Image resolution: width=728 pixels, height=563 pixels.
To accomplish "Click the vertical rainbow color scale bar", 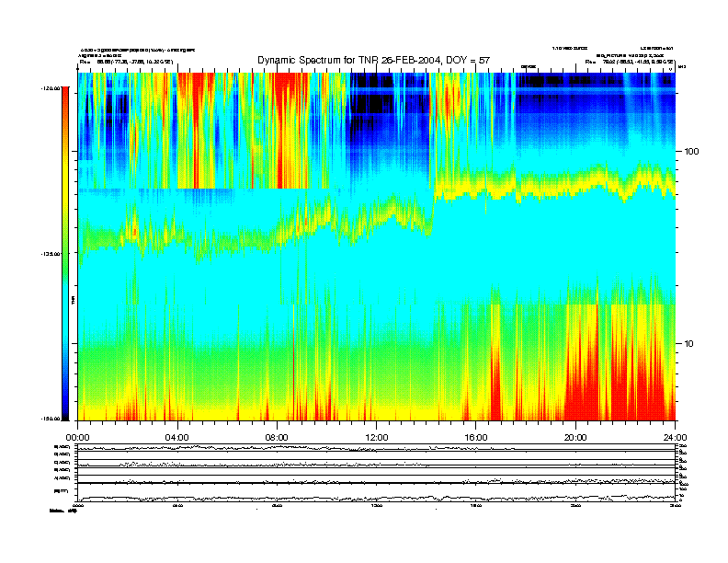I will coord(65,254).
